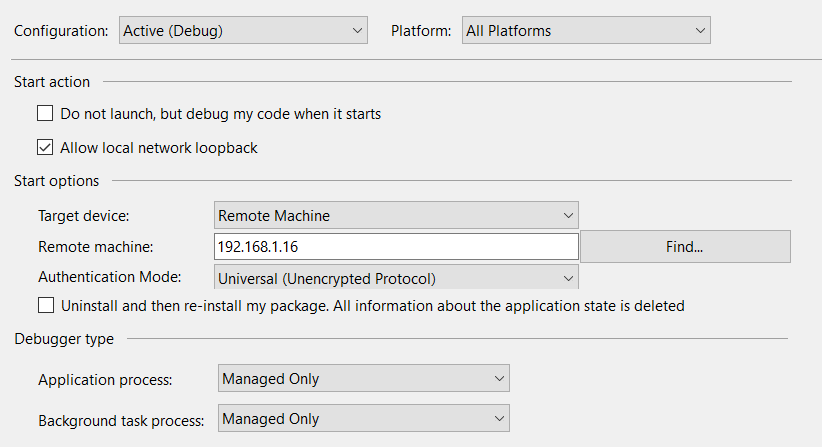Uncheck Allow local network loopback
The height and width of the screenshot is (447, 822).
coord(45,147)
